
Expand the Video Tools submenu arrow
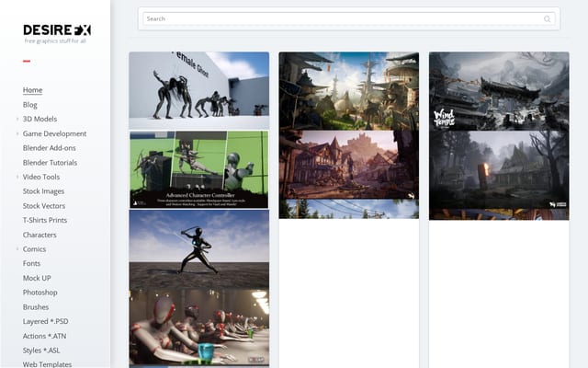[17, 177]
